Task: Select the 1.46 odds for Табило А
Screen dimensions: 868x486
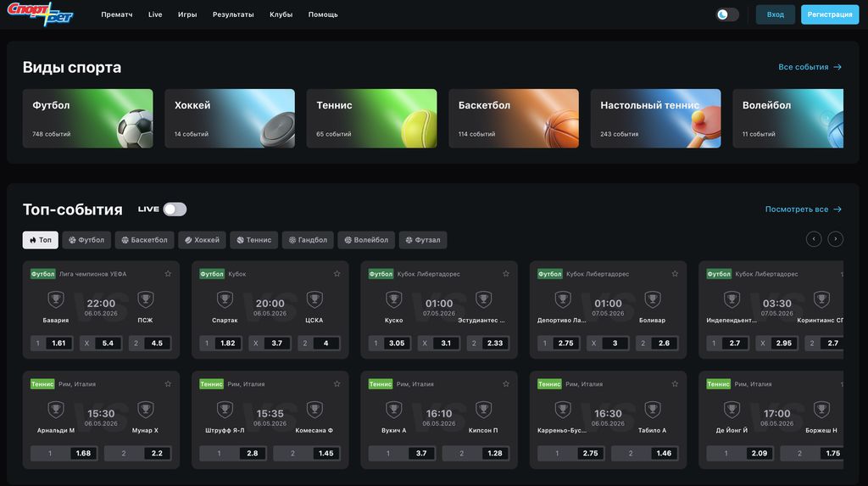Action: (x=645, y=454)
